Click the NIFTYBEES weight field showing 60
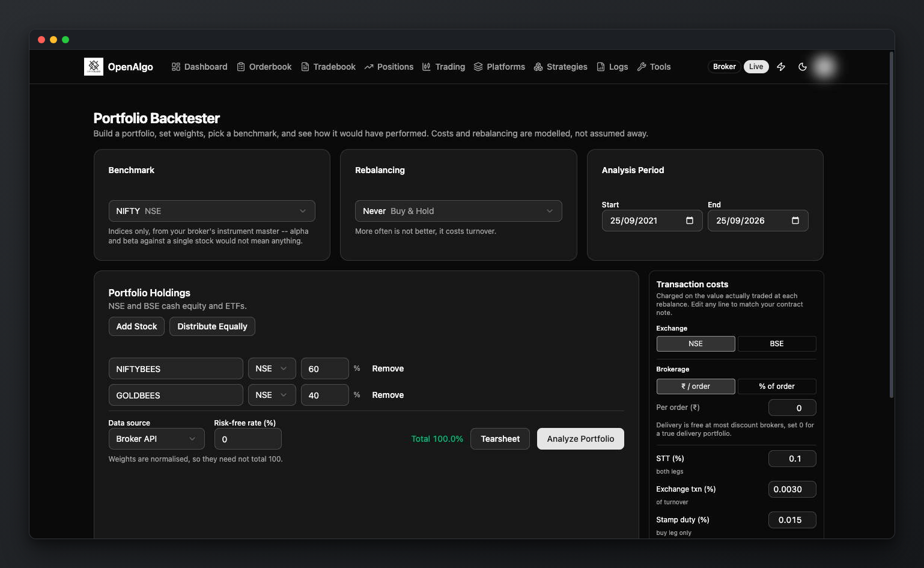 (324, 368)
